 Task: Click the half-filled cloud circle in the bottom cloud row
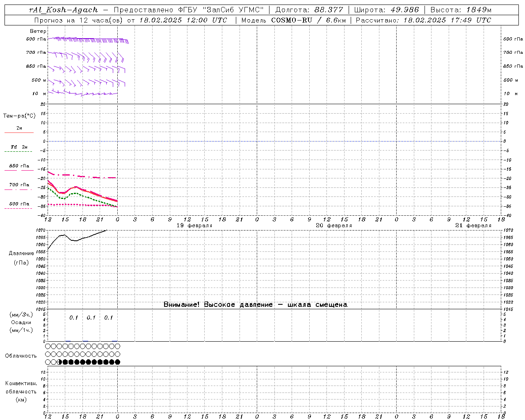pos(59,362)
